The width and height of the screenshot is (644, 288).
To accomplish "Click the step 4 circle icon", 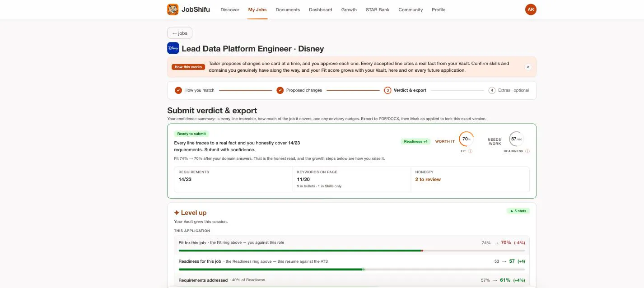I will [x=492, y=90].
